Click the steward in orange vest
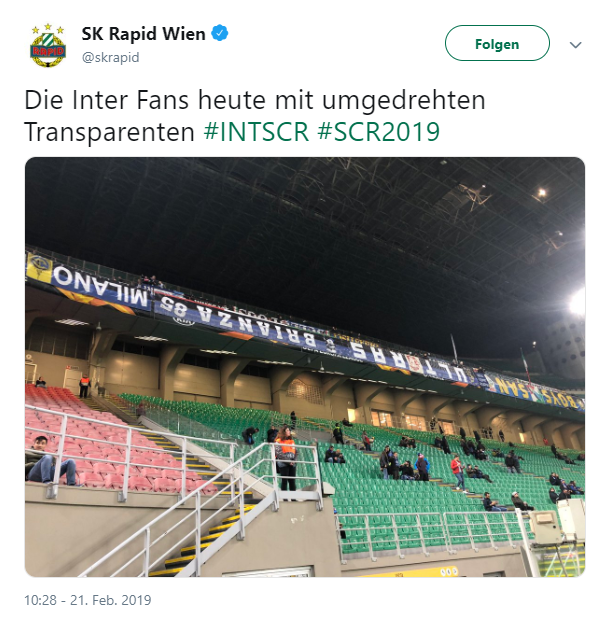The height and width of the screenshot is (619, 611). coord(286,458)
